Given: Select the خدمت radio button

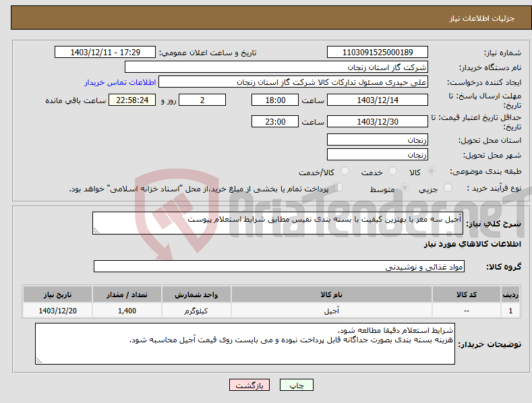Looking at the screenshot, I should coord(392,171).
